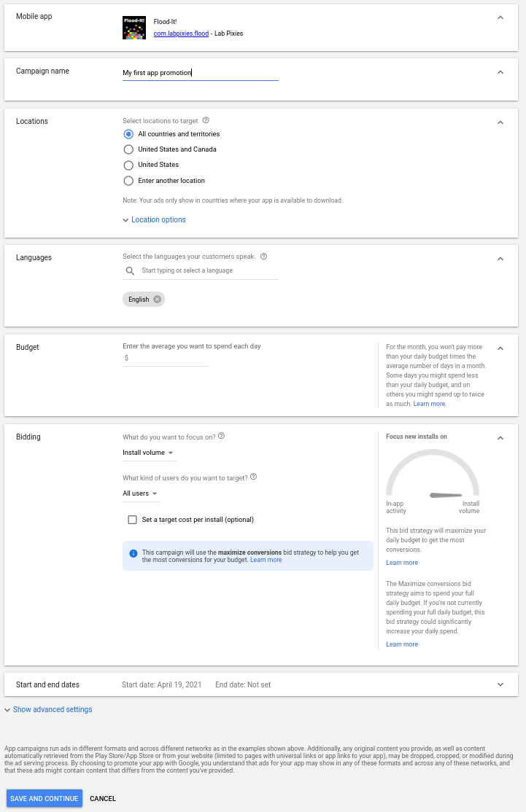This screenshot has height=812, width=526.
Task: Open the All users dropdown
Action: (x=141, y=493)
